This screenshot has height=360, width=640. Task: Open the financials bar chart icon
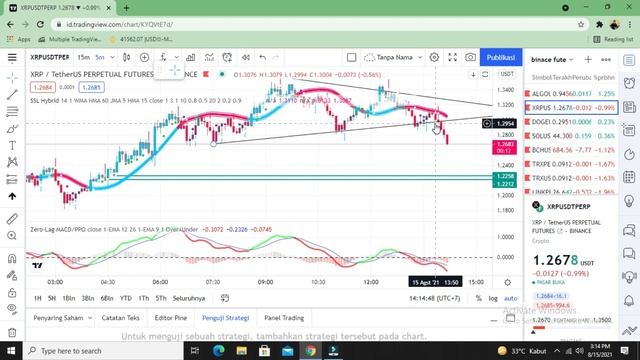[x=191, y=58]
